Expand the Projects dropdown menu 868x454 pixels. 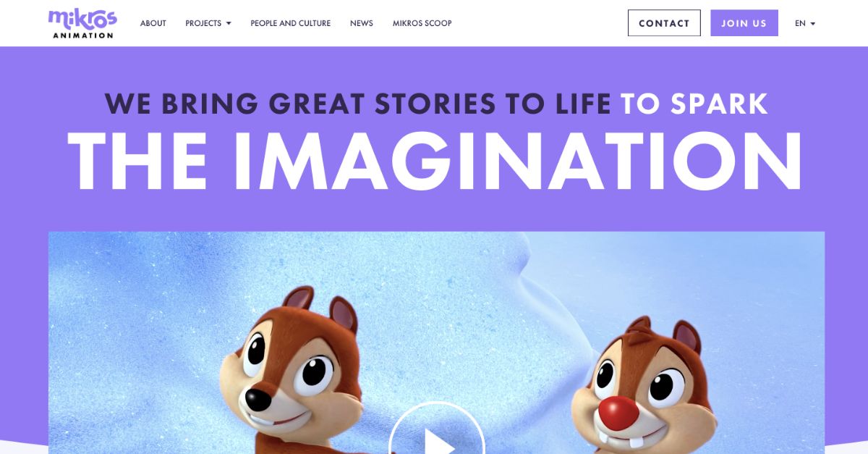click(208, 23)
